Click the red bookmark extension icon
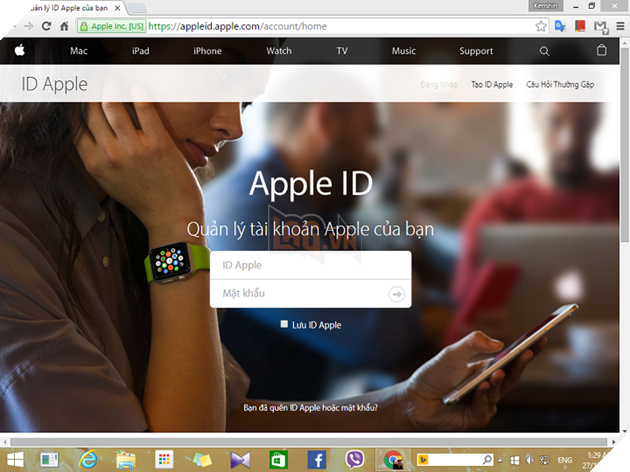 click(x=580, y=27)
